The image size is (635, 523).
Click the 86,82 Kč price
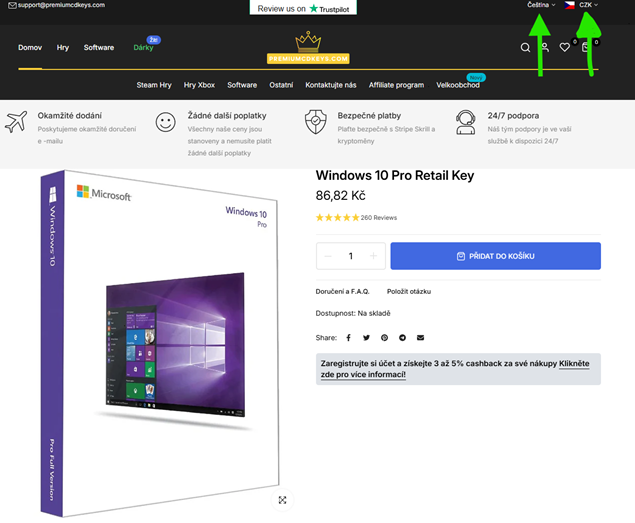click(341, 196)
